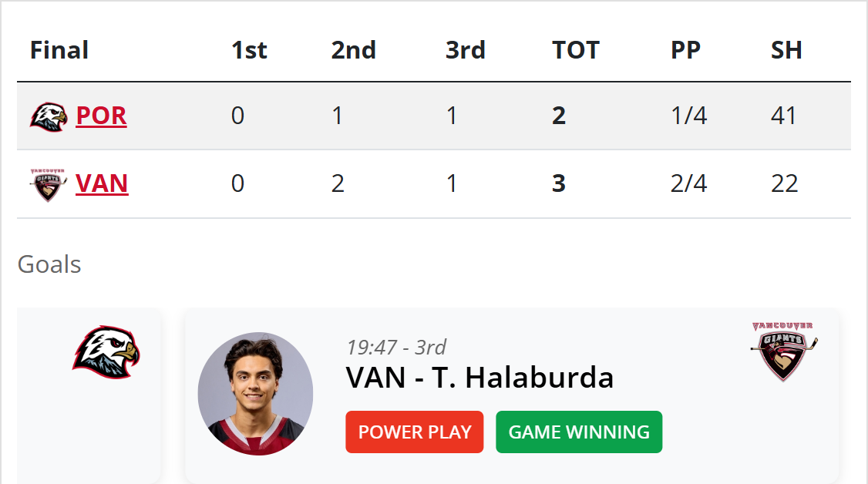Open the VAN team link
Viewport: 868px width, 484px height.
(102, 184)
